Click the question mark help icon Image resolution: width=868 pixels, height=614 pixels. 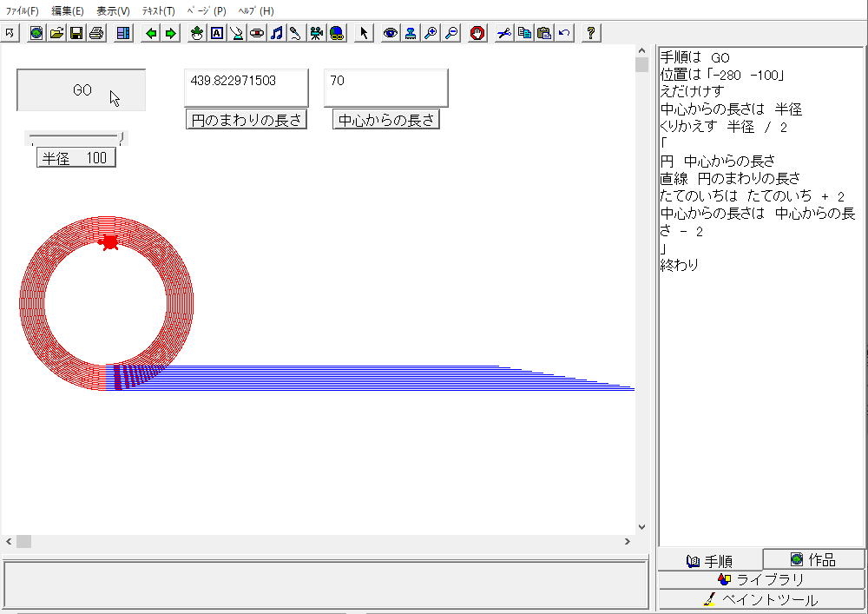(x=591, y=33)
